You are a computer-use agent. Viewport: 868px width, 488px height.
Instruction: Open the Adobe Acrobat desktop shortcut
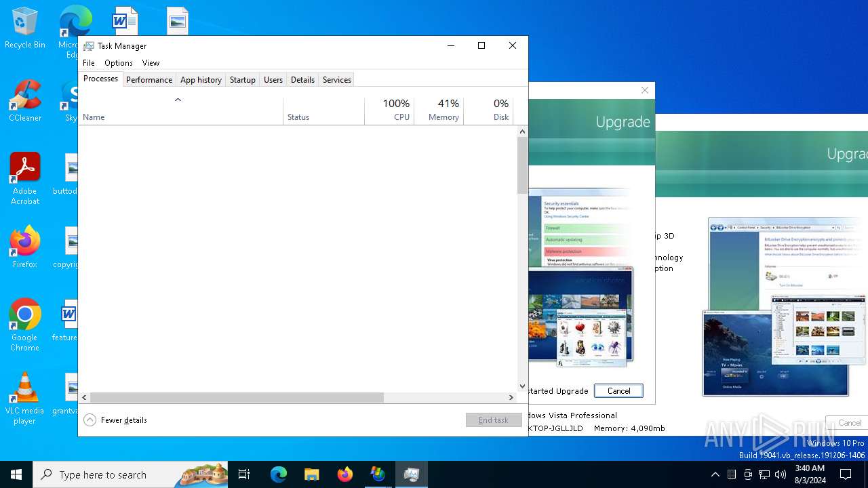25,179
